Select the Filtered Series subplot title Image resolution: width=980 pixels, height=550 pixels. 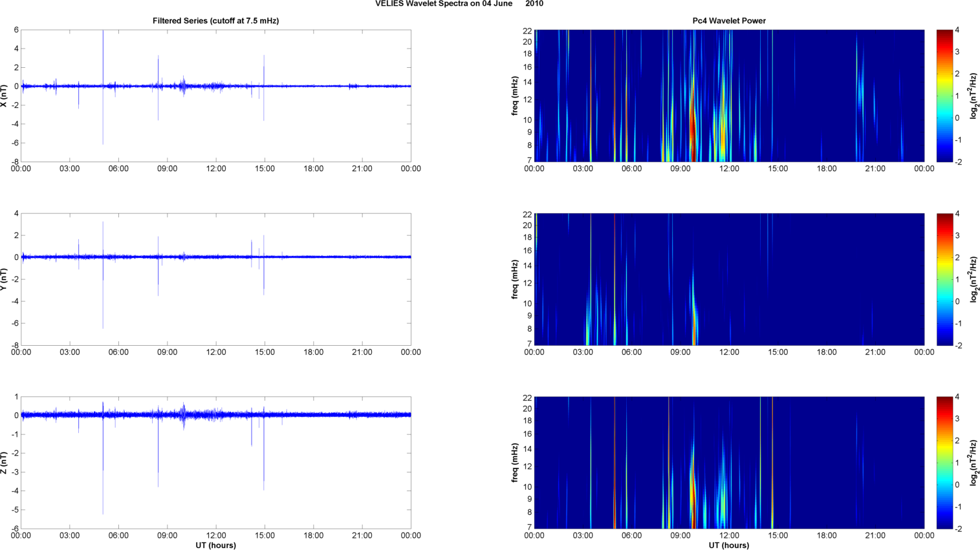(215, 21)
